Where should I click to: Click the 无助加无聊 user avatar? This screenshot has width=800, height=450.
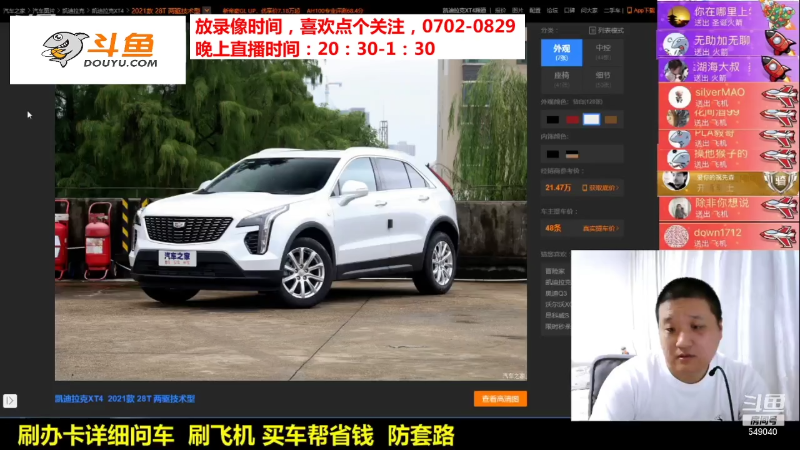pos(676,44)
